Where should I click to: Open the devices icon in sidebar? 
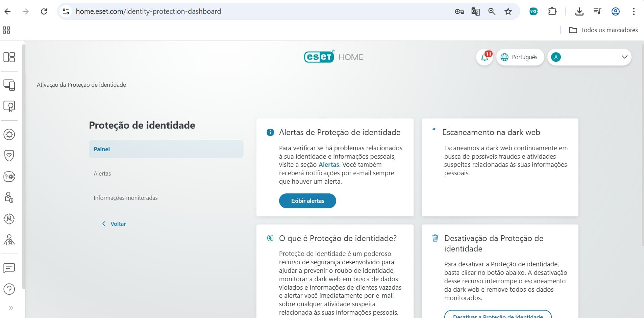click(9, 85)
